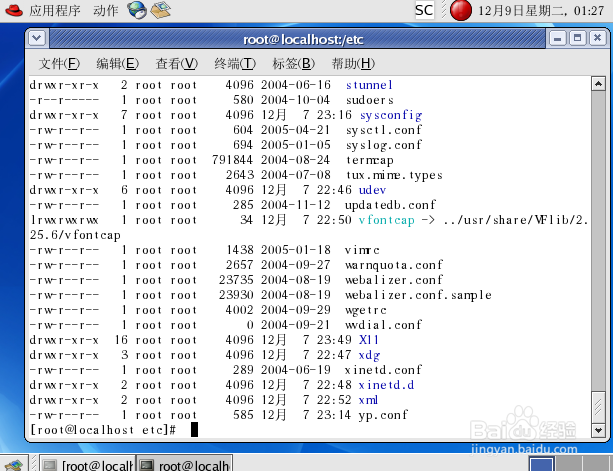The width and height of the screenshot is (613, 471).
Task: Launch the email client panel icon
Action: [x=161, y=10]
